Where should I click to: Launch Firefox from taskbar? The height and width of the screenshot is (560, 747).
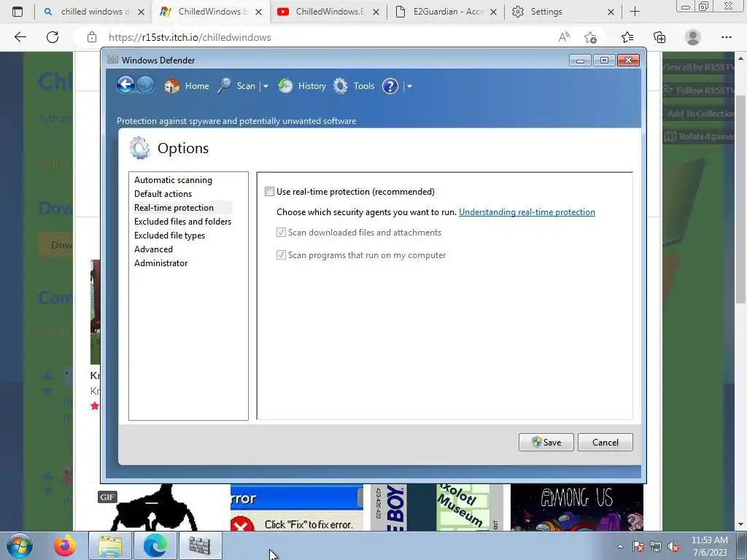click(x=65, y=545)
